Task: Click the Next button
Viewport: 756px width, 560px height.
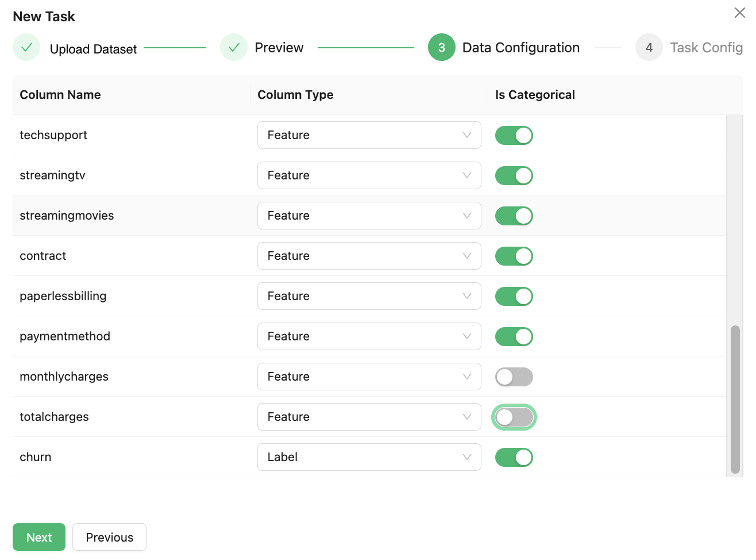Action: 39,537
